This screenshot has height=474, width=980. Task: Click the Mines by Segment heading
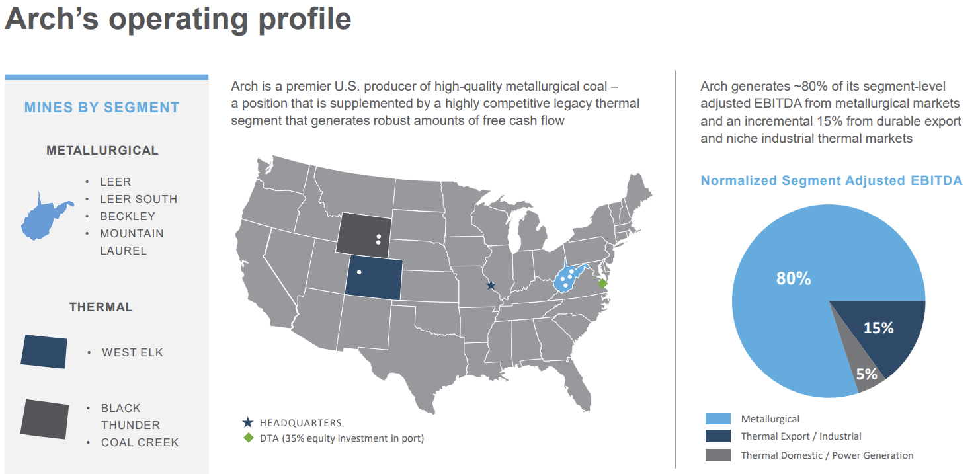coord(102,108)
